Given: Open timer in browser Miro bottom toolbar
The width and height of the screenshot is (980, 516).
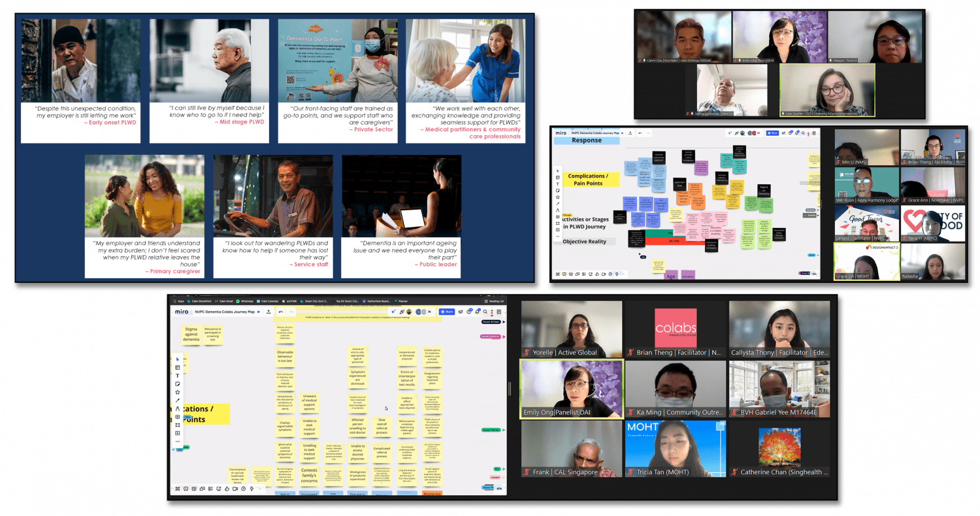Looking at the screenshot, I should tap(243, 489).
